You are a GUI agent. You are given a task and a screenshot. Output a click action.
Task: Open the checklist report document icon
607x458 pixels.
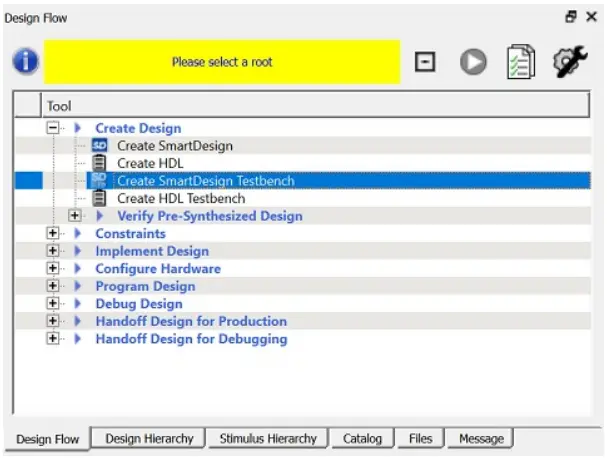coord(521,62)
